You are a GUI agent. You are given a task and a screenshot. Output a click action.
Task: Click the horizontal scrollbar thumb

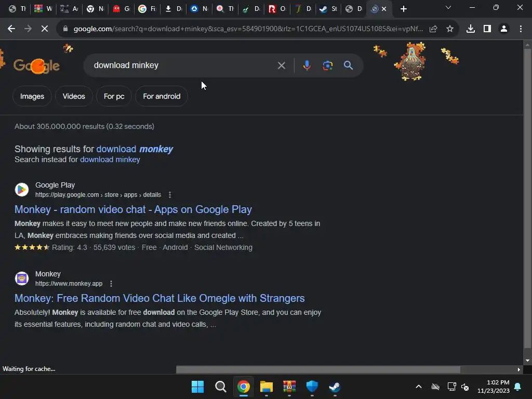[x=318, y=369]
